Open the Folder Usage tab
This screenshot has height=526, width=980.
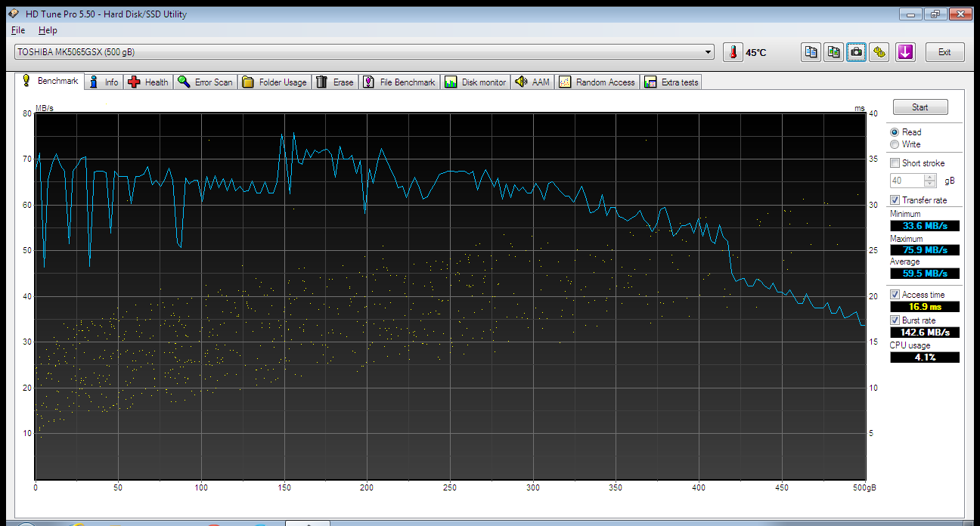tap(274, 82)
